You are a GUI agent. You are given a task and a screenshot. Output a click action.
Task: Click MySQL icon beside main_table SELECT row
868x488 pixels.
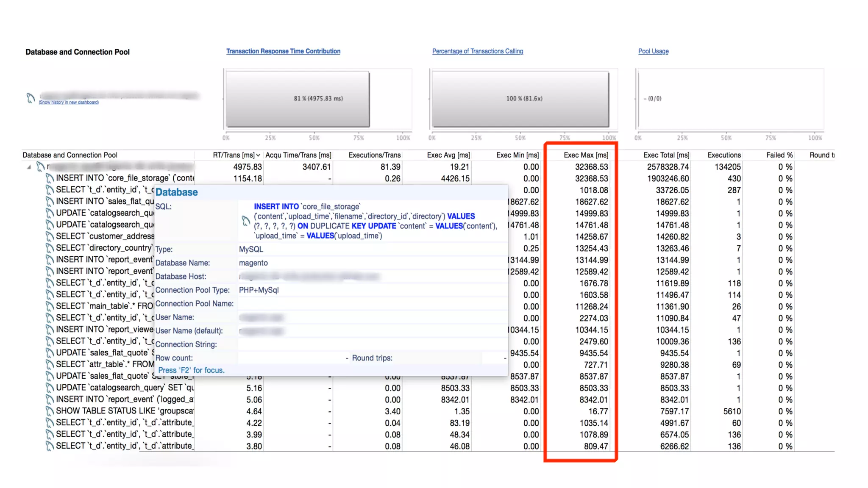pyautogui.click(x=50, y=306)
